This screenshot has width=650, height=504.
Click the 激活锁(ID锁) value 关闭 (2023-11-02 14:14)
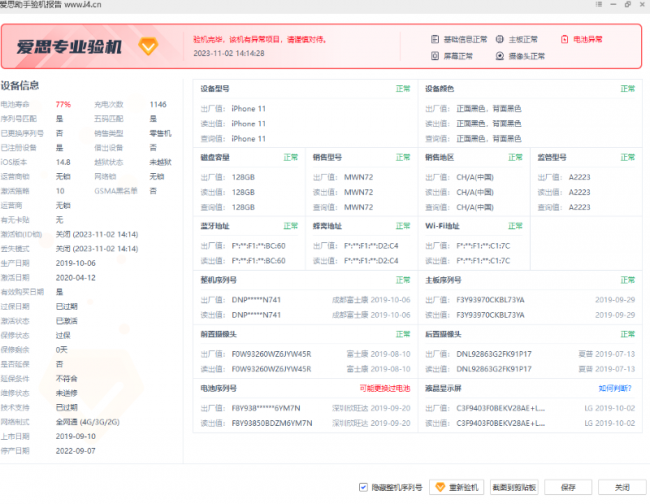coord(97,235)
